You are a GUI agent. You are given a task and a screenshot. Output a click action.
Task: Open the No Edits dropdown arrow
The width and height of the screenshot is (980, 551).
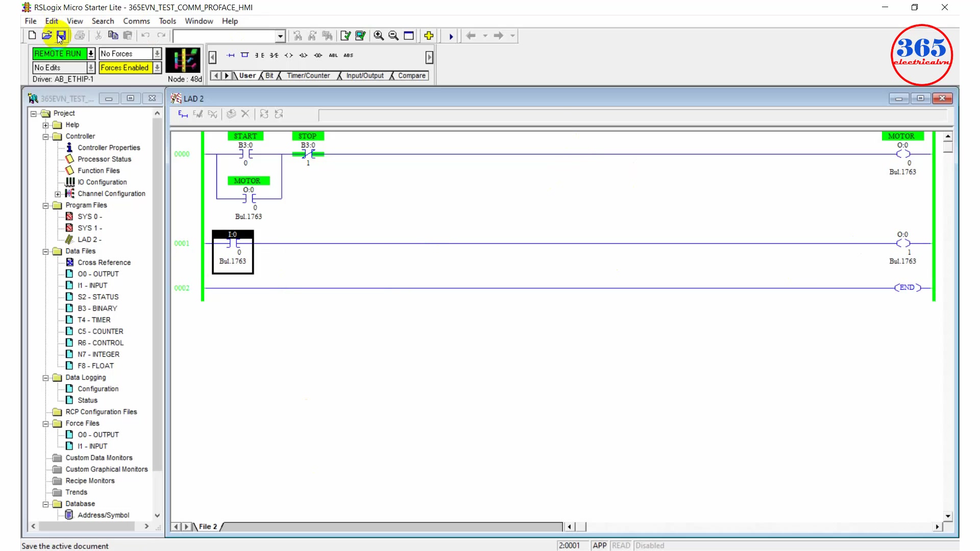point(91,67)
